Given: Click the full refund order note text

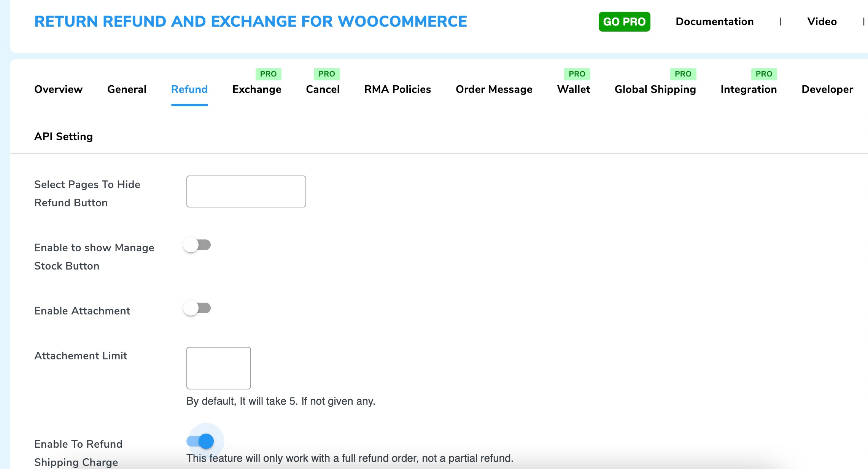Looking at the screenshot, I should pyautogui.click(x=350, y=458).
